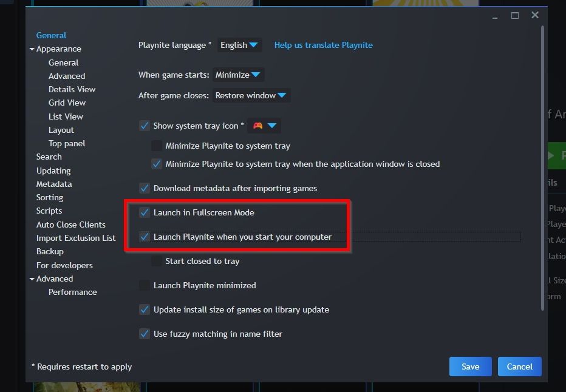
Task: Select the Grid View settings section
Action: 67,103
